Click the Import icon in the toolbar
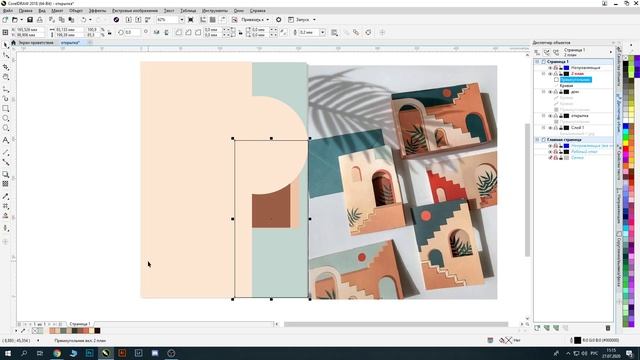The height and width of the screenshot is (360, 640). [x=129, y=20]
